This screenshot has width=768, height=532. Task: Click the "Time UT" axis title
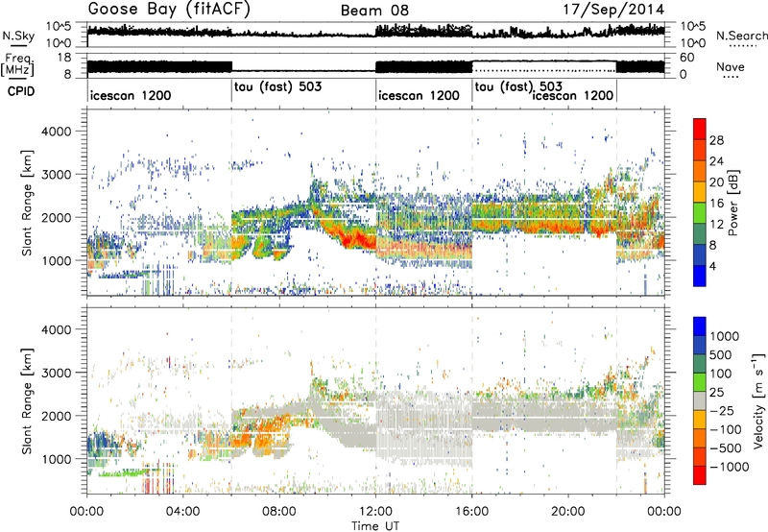coord(375,525)
